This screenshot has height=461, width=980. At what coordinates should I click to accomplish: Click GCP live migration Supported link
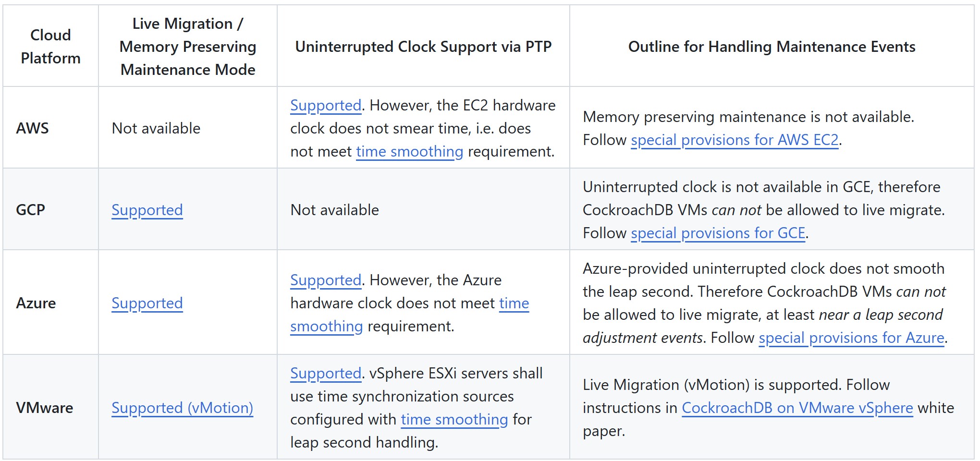(147, 210)
